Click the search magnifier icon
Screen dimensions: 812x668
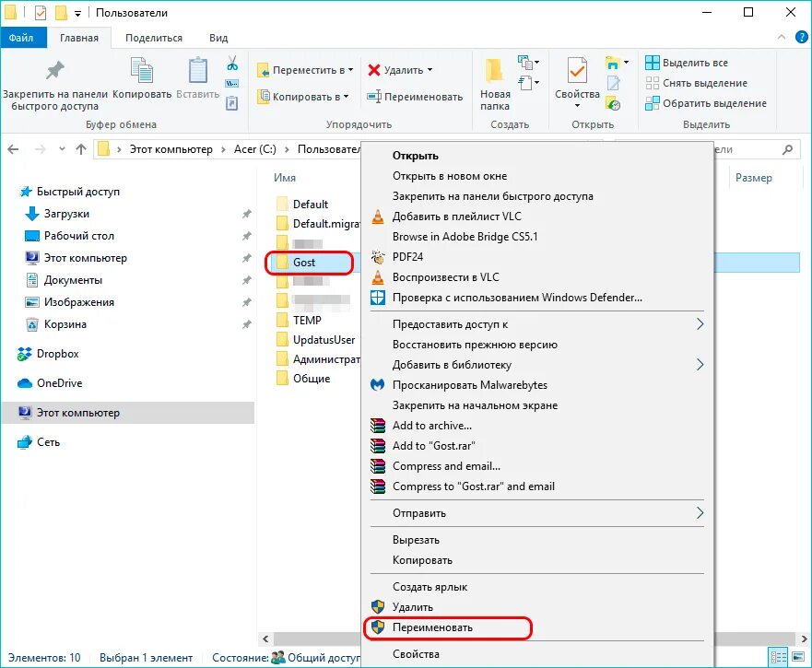point(788,149)
